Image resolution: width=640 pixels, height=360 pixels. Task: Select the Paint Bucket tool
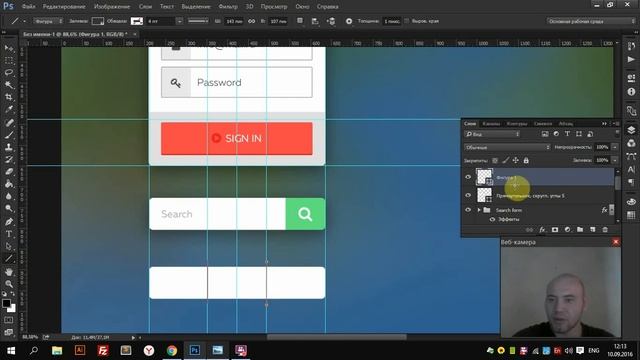[x=9, y=184]
